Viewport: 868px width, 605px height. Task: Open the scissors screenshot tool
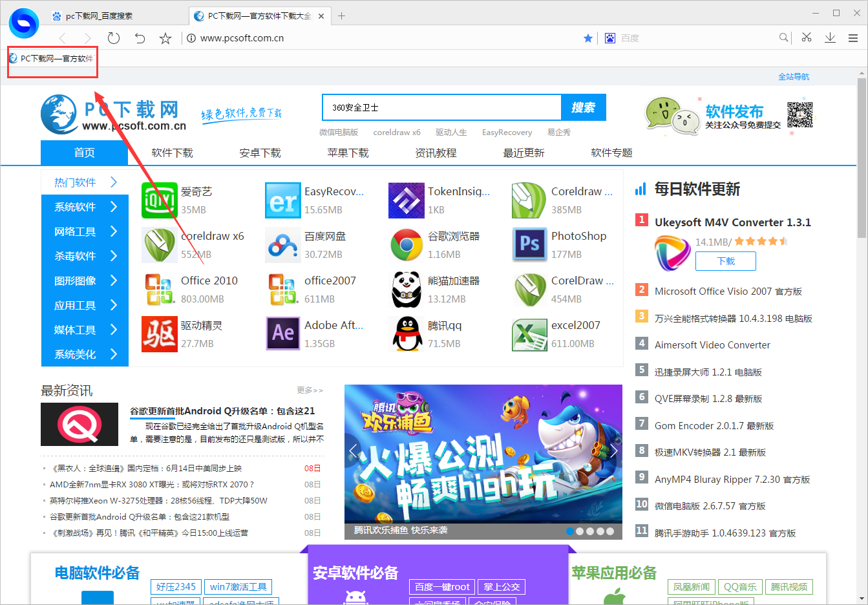807,37
